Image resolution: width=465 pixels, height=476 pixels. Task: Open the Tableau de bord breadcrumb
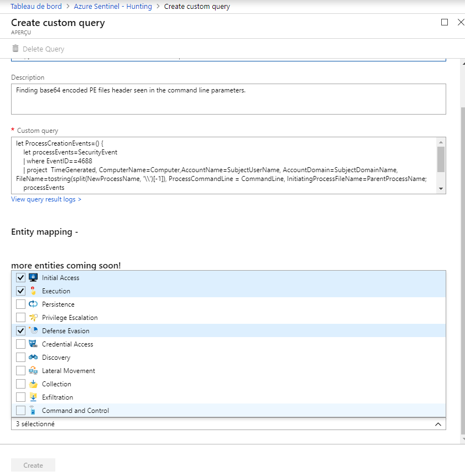point(36,7)
